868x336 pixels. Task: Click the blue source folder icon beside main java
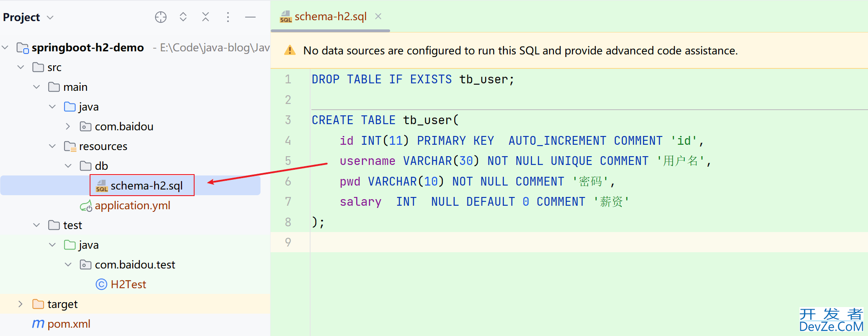(70, 107)
